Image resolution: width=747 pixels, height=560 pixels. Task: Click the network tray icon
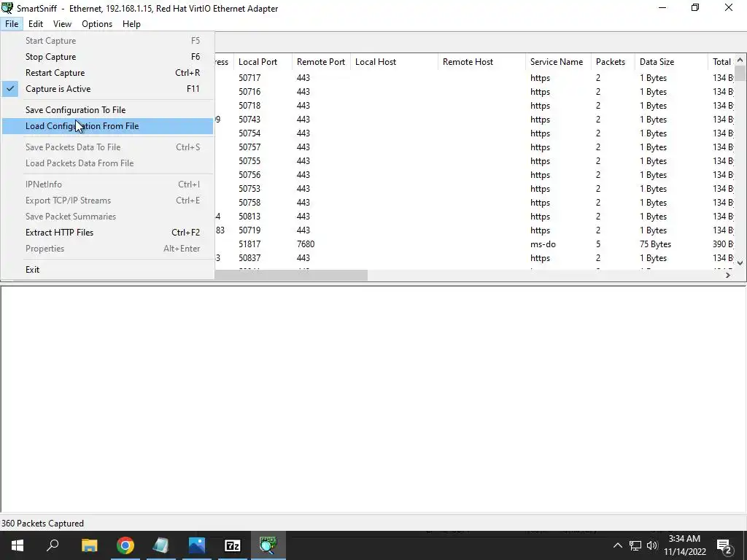click(x=635, y=545)
